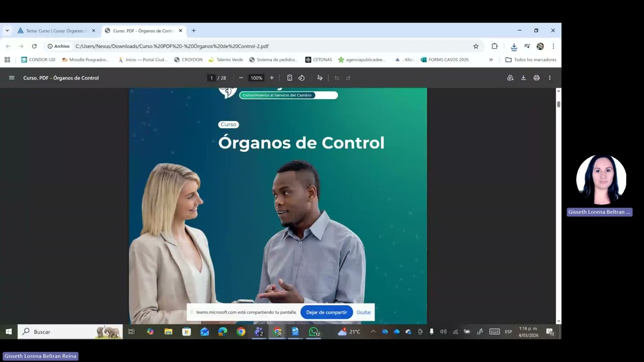Open Inicio — Portal Ciud... bookmark
This screenshot has height=362, width=644.
[x=142, y=60]
